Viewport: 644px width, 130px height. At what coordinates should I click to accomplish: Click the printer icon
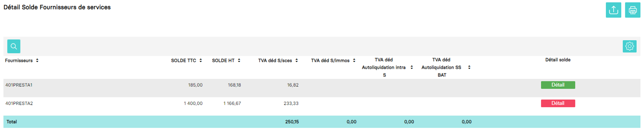(633, 10)
